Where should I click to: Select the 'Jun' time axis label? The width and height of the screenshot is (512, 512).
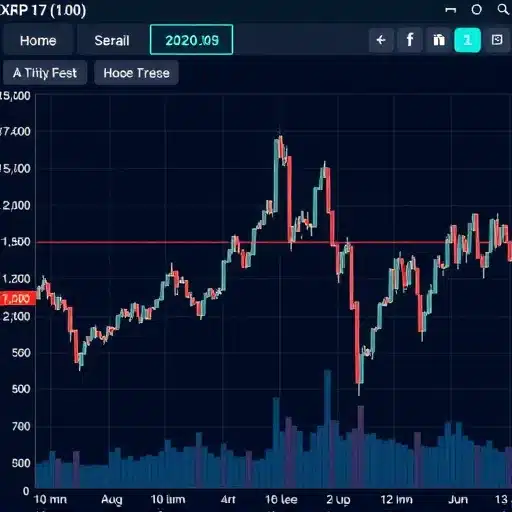458,499
